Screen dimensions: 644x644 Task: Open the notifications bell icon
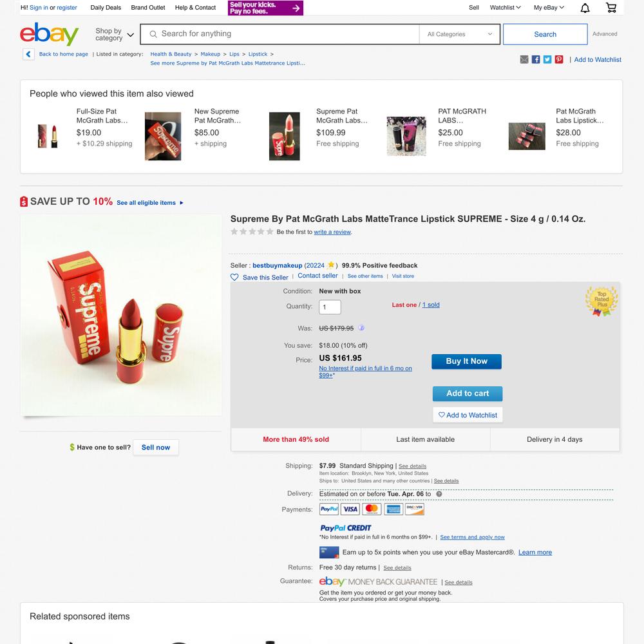[585, 8]
